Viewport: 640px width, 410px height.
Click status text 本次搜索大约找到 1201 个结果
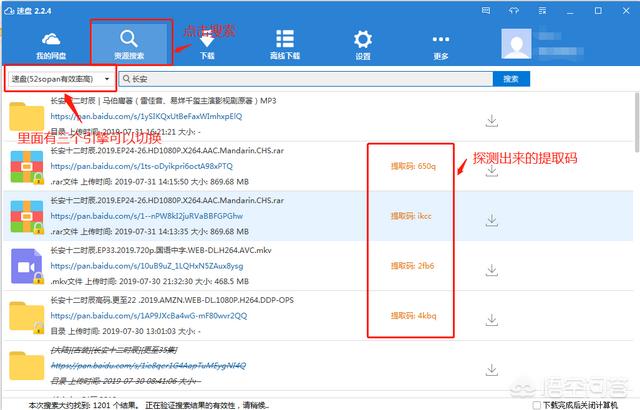[84, 405]
